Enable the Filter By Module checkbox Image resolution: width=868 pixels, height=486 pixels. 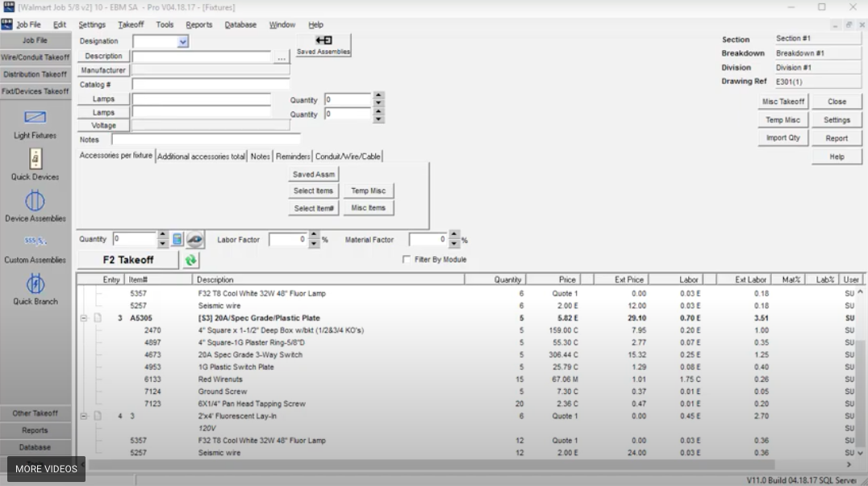coord(407,258)
